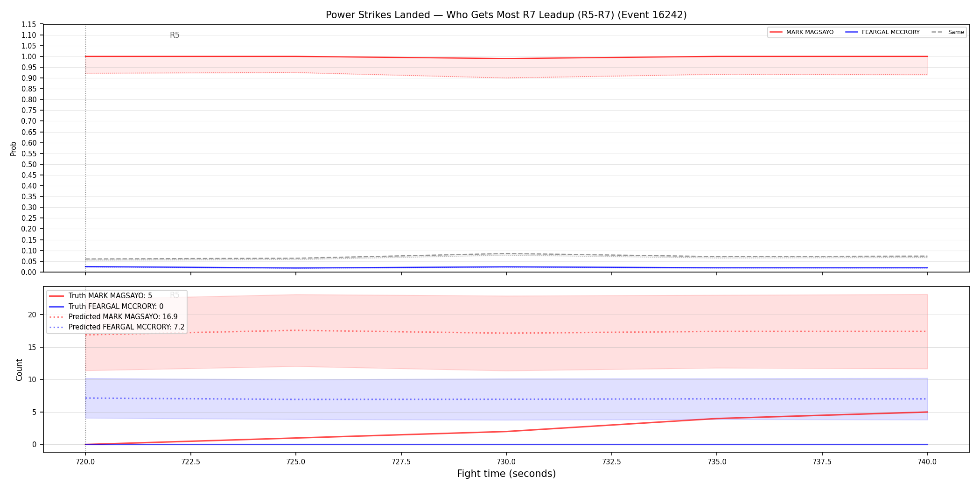Viewport: 980px width, 490px height.
Task: Click the x-axis tick label '720.0'
Action: [85, 462]
